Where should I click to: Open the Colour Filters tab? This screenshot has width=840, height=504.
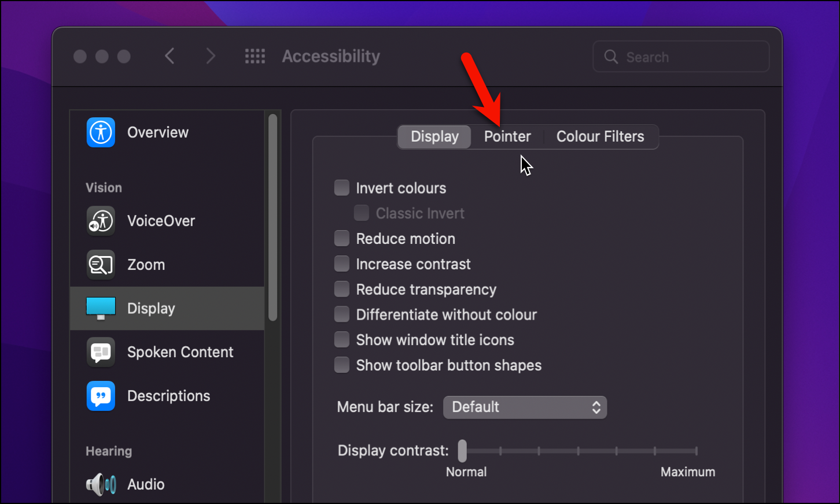click(x=600, y=137)
